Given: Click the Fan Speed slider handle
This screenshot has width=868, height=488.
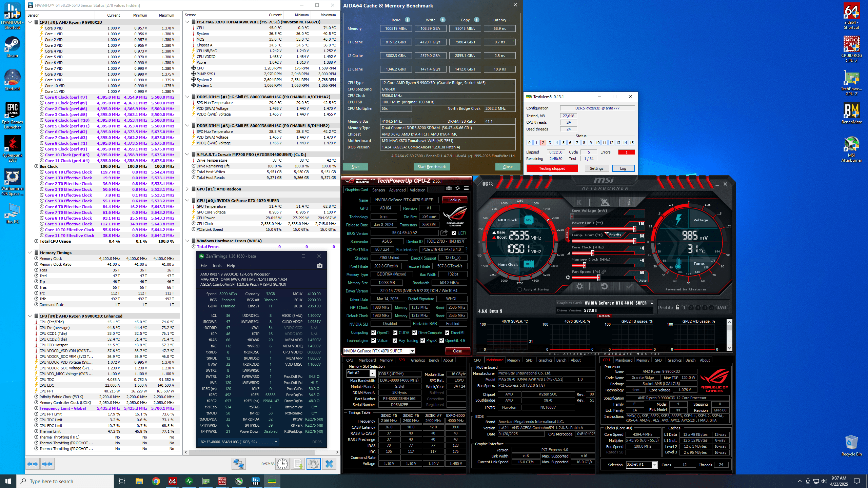Looking at the screenshot, I should click(599, 278).
